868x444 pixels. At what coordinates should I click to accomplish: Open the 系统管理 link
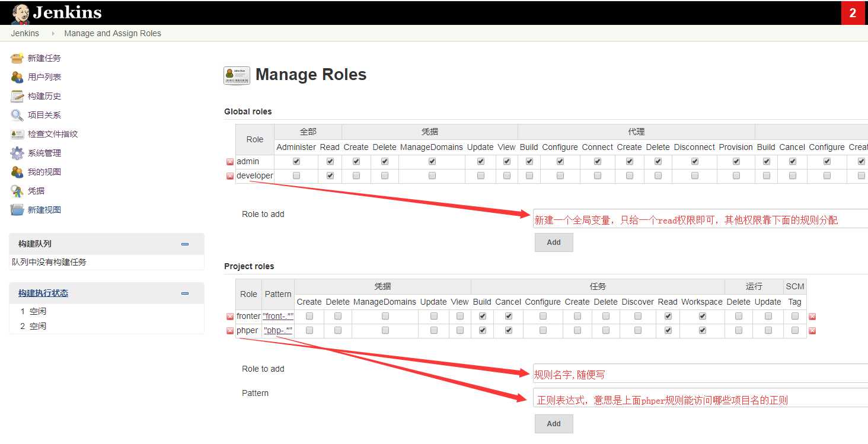click(x=44, y=153)
